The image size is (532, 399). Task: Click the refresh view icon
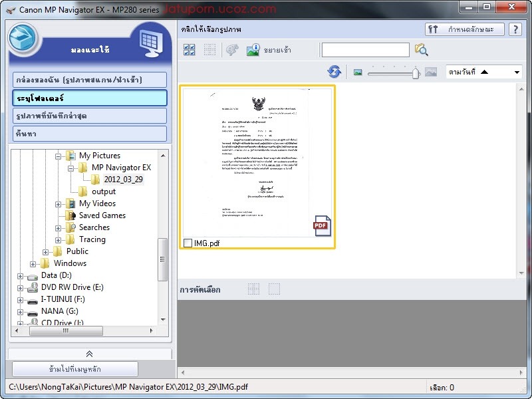click(334, 72)
